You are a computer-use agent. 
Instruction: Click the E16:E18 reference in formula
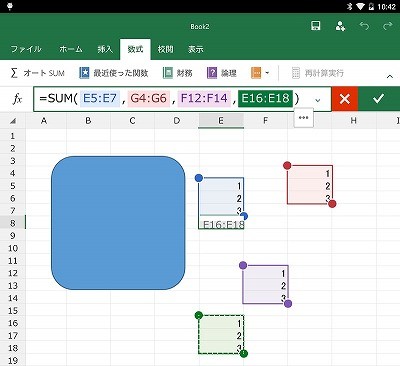pos(265,98)
